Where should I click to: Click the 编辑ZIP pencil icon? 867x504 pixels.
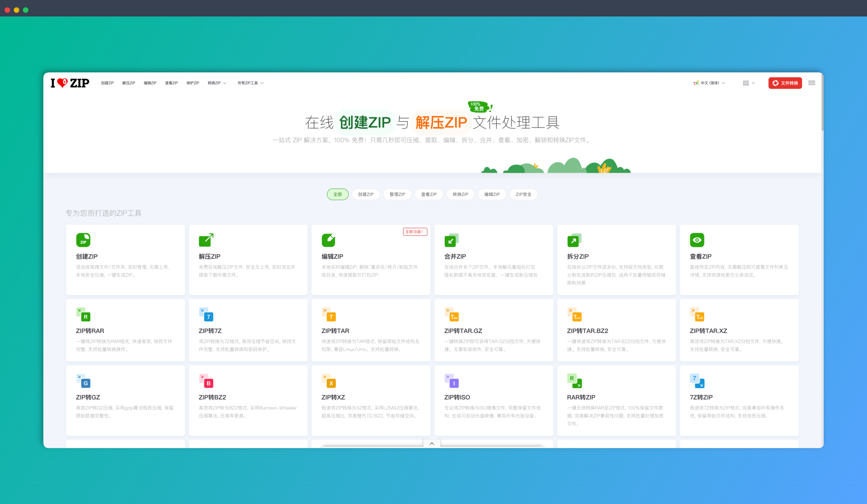click(x=329, y=240)
